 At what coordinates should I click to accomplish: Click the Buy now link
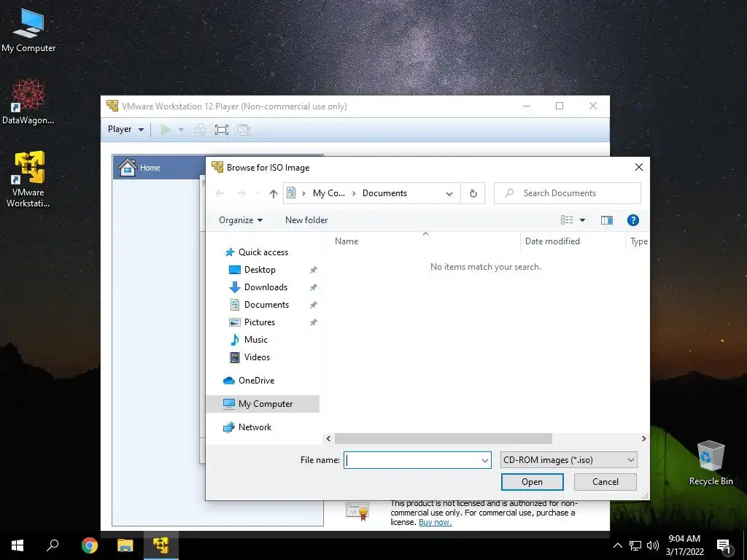point(435,522)
